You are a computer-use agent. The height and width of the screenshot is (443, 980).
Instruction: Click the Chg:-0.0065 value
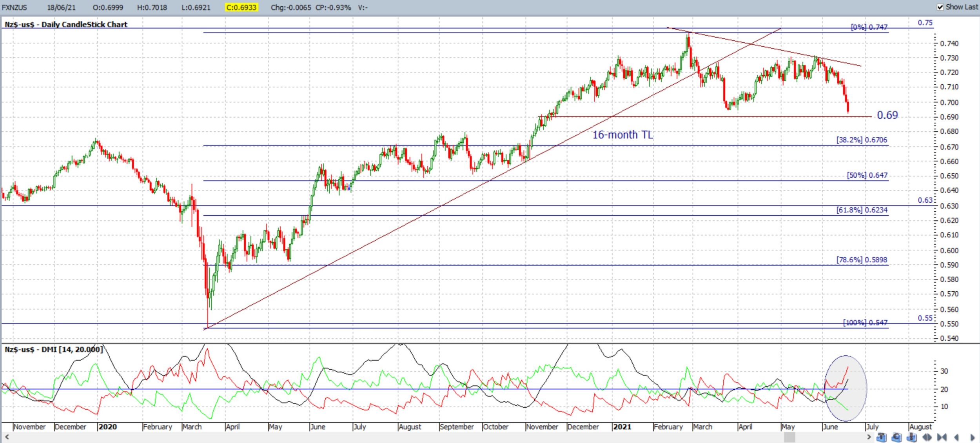pos(291,7)
